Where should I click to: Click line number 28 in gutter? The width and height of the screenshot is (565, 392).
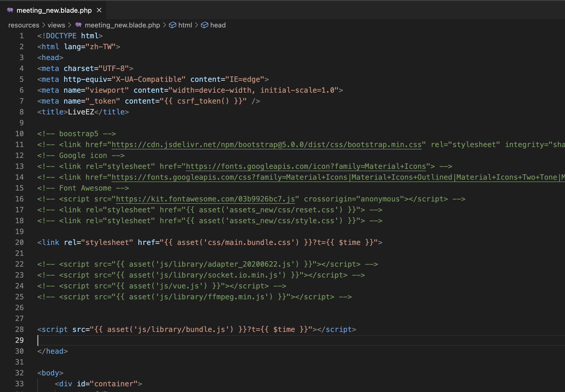point(19,329)
